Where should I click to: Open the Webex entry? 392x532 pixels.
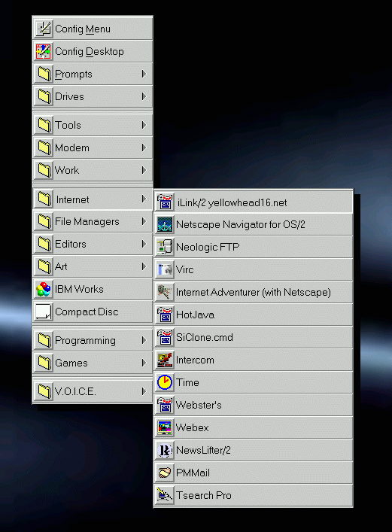pos(254,427)
